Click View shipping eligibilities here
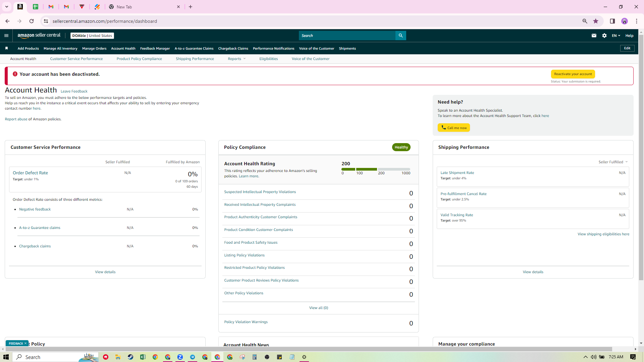The height and width of the screenshot is (362, 644). click(x=603, y=234)
